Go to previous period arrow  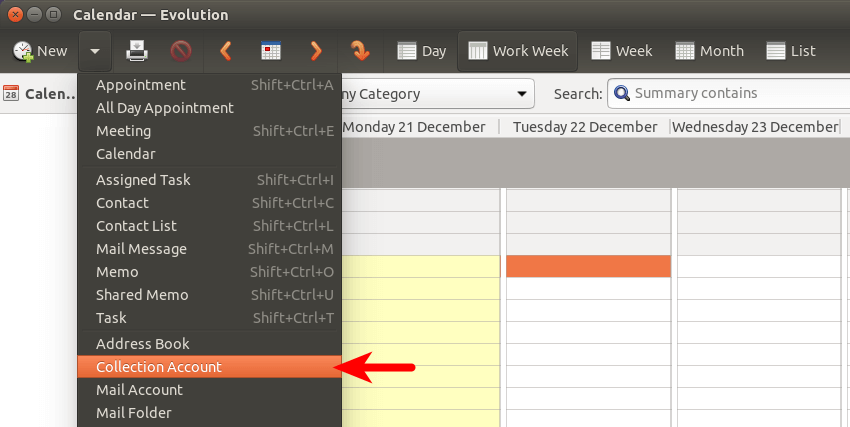click(225, 51)
